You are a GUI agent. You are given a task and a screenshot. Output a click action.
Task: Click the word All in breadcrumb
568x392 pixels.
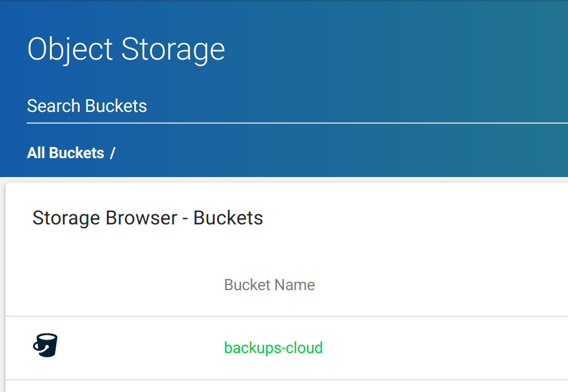tap(36, 153)
